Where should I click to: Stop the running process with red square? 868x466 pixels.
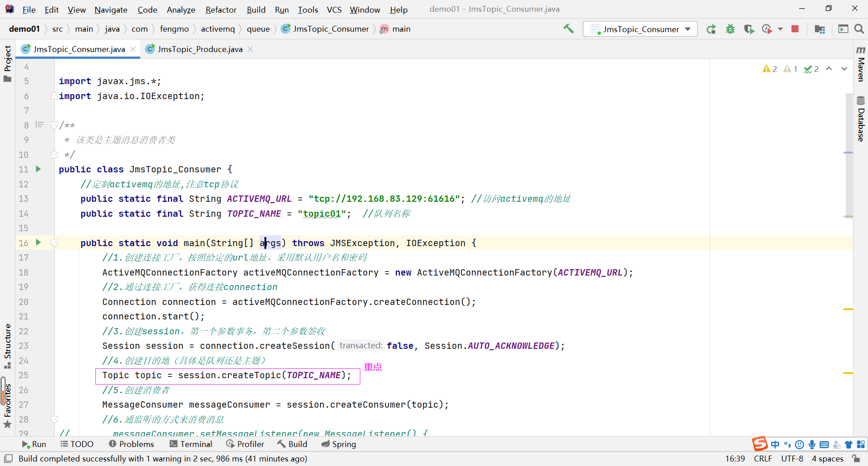(x=795, y=29)
